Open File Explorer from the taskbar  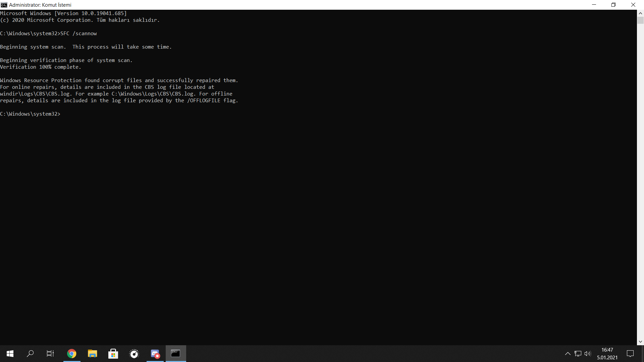point(93,354)
